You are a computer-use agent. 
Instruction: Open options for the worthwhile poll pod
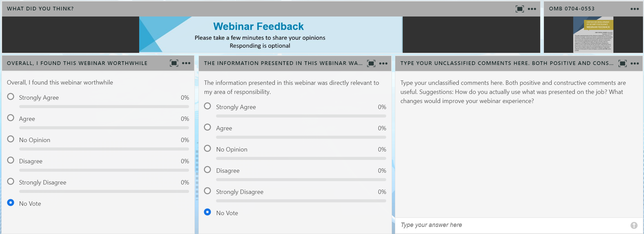[x=186, y=63]
